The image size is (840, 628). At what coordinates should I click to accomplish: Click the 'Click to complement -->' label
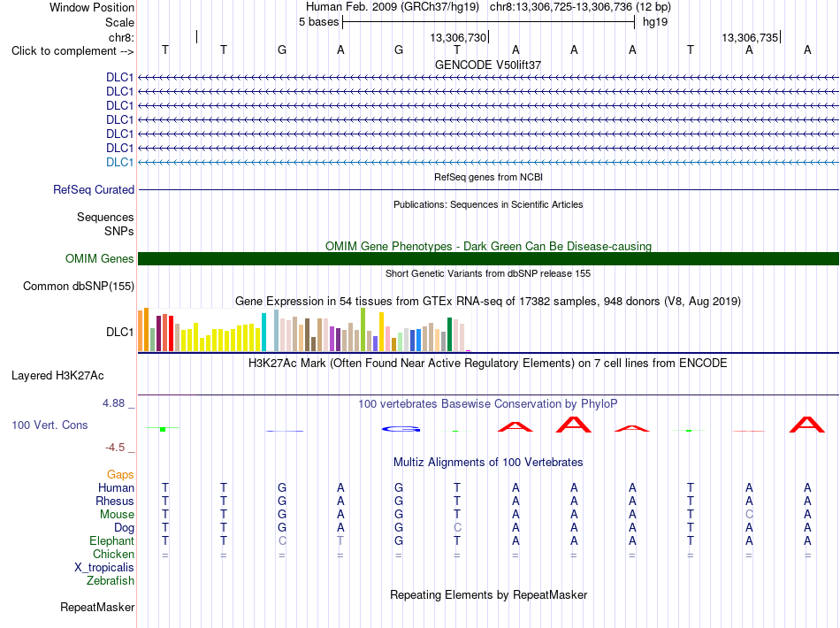pos(73,51)
